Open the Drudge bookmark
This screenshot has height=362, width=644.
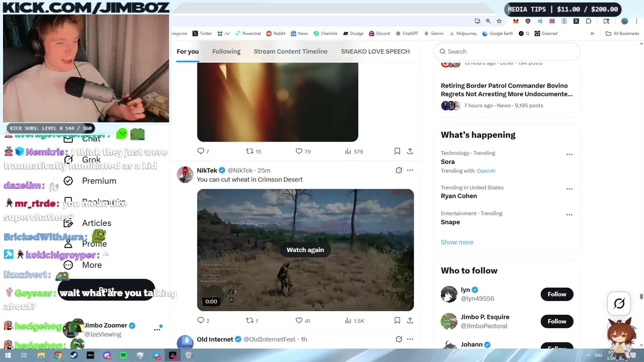click(x=353, y=34)
